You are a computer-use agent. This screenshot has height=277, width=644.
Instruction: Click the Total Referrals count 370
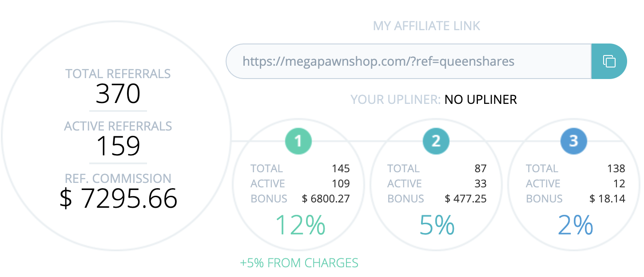point(118,94)
